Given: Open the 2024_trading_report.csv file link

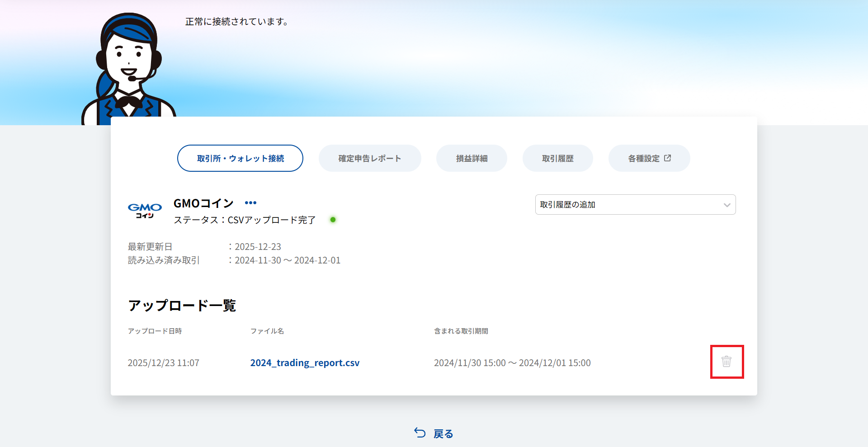Looking at the screenshot, I should 305,363.
